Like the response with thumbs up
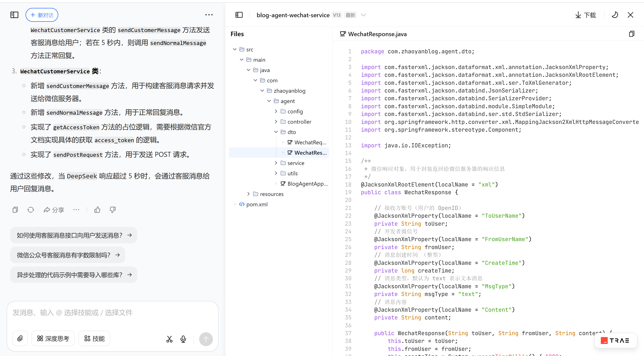 [x=98, y=210]
